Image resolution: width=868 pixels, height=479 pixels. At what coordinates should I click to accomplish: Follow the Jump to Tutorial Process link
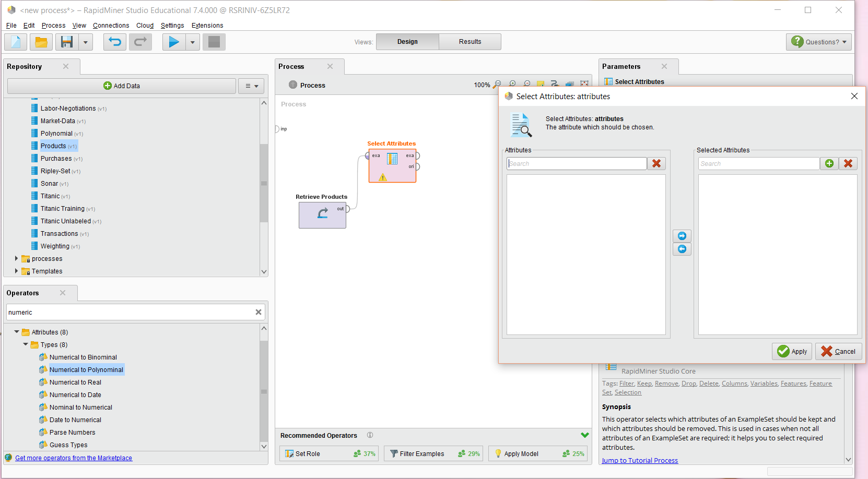640,460
